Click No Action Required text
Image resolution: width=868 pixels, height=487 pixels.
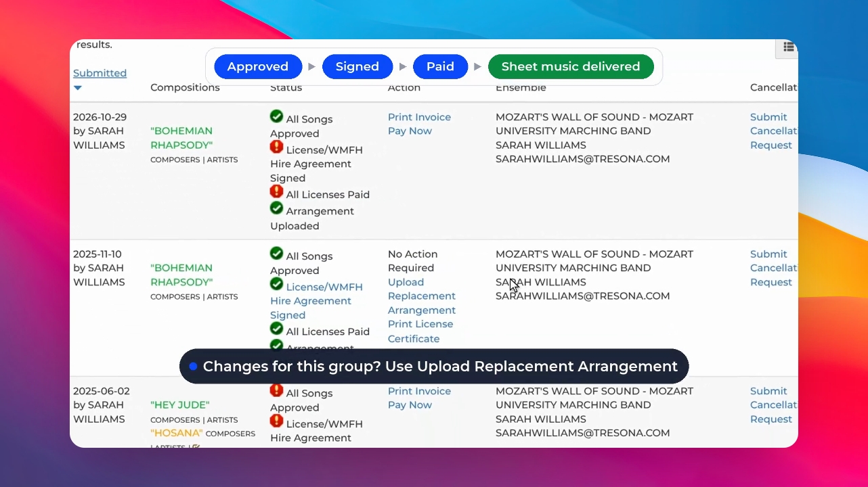pyautogui.click(x=412, y=261)
